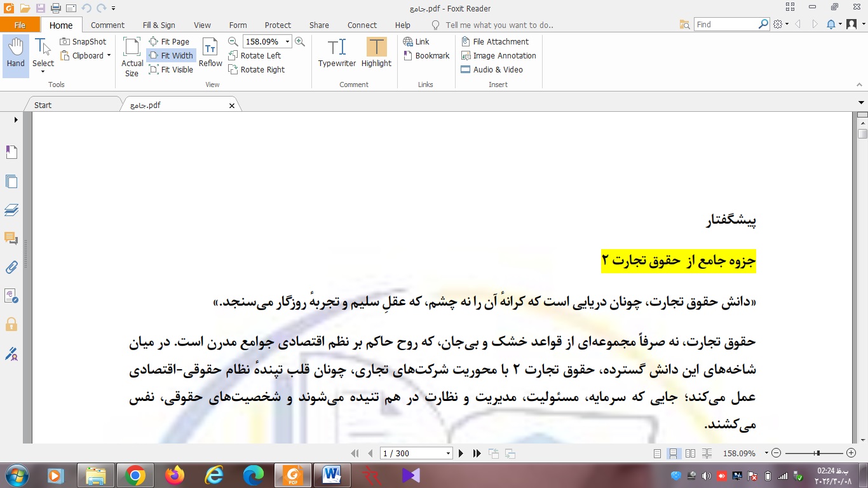Image resolution: width=868 pixels, height=488 pixels.
Task: Click the Print icon in quick access
Action: coord(56,8)
